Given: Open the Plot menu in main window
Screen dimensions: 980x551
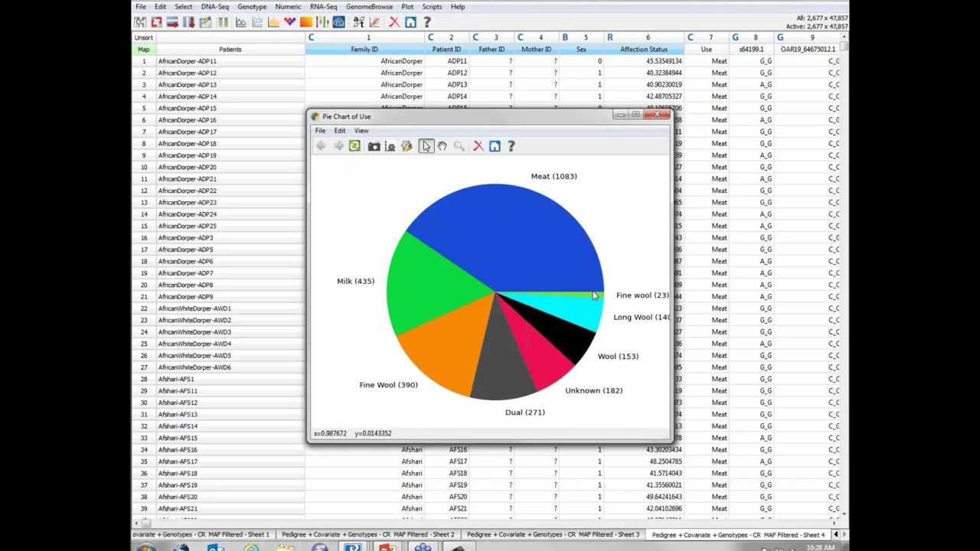Looking at the screenshot, I should [407, 7].
